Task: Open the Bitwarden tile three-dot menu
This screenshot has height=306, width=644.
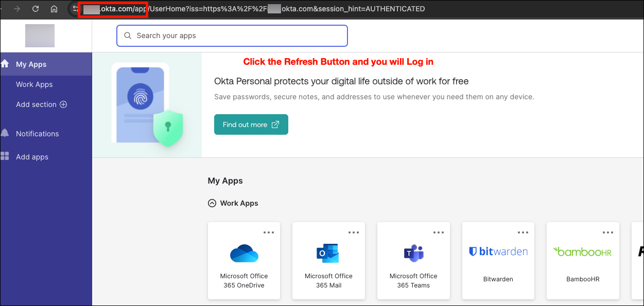Action: click(523, 232)
